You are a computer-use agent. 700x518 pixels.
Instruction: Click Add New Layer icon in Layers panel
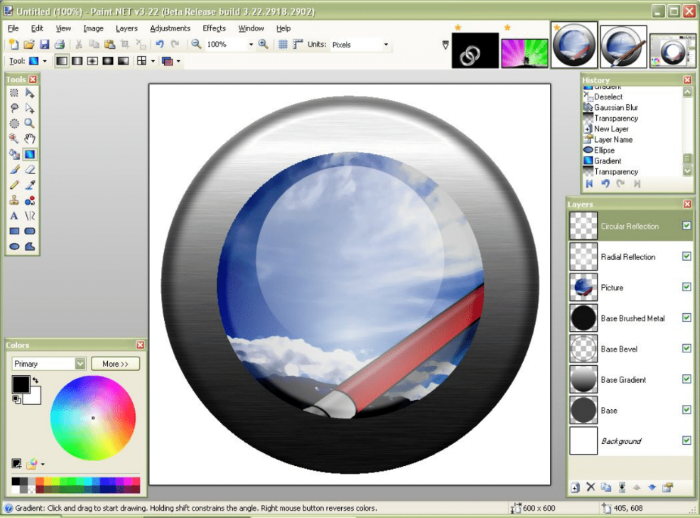(575, 487)
